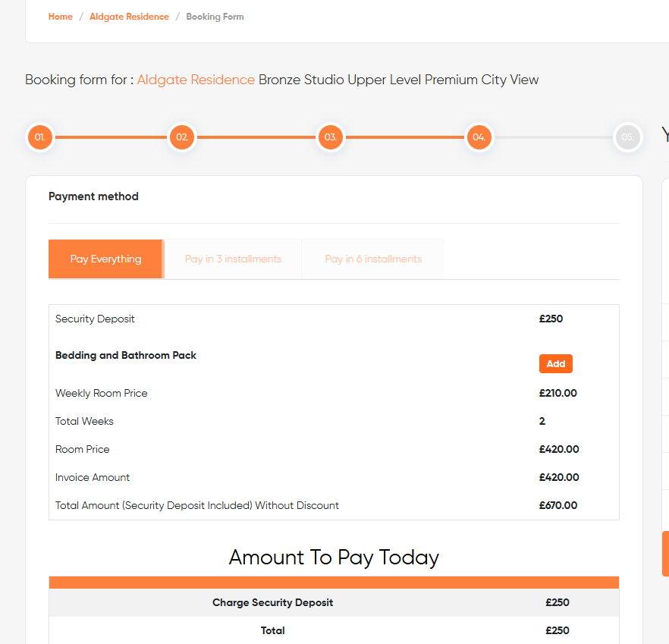
Task: Jump to greyed step 05 circle
Action: (627, 137)
